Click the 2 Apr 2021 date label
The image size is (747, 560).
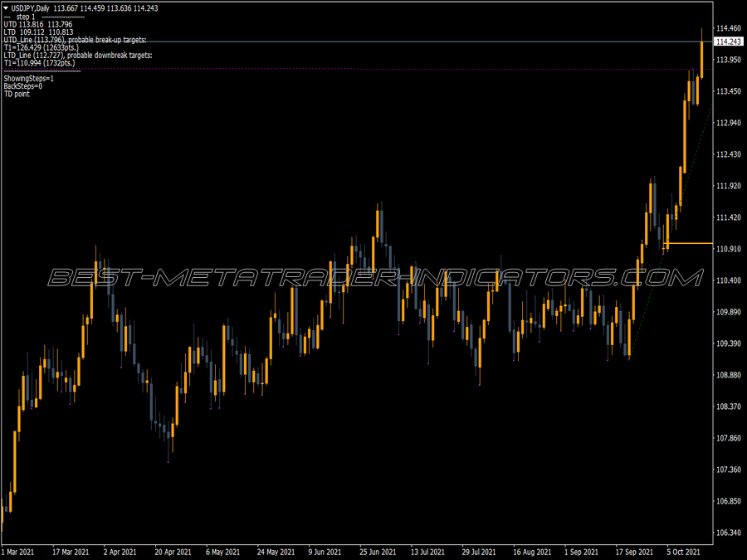[x=120, y=552]
